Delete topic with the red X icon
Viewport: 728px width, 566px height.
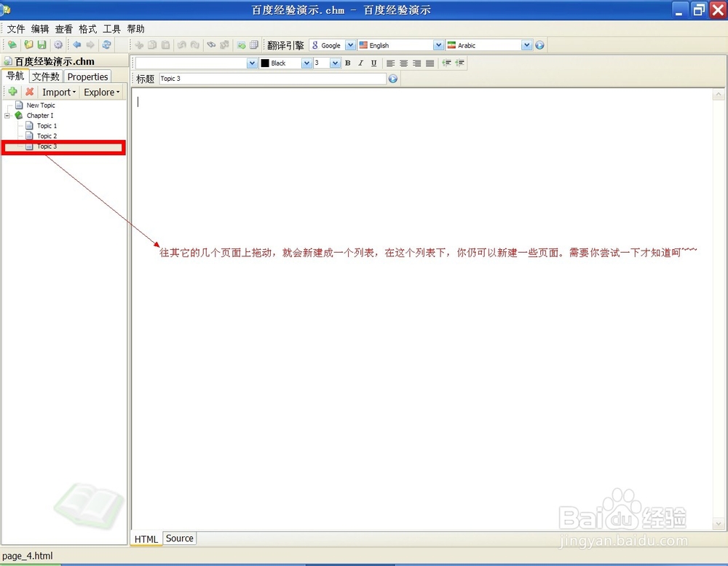tap(29, 92)
